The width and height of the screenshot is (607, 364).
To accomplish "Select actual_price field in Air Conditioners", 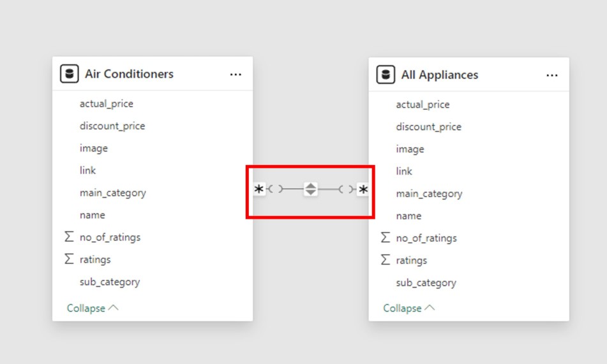I will pos(106,103).
